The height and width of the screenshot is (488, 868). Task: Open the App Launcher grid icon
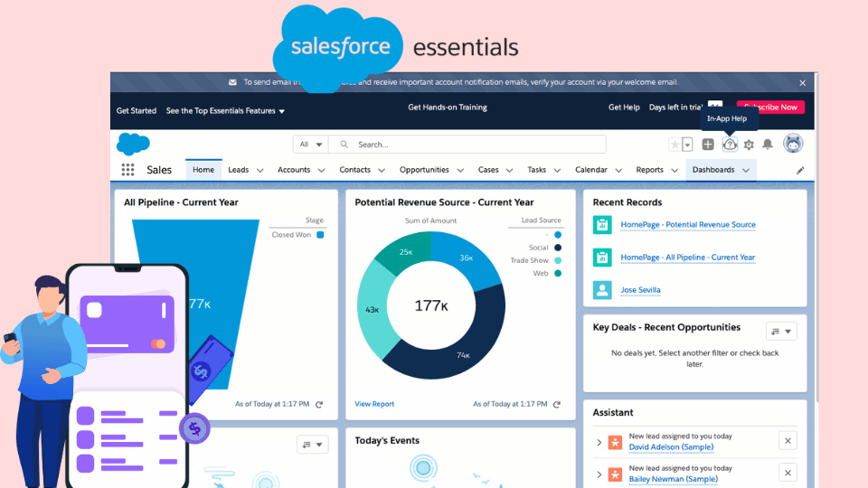coord(127,170)
